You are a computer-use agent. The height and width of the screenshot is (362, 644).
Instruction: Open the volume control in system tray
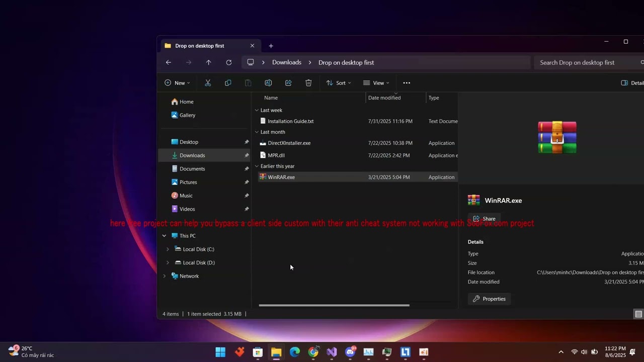click(584, 352)
